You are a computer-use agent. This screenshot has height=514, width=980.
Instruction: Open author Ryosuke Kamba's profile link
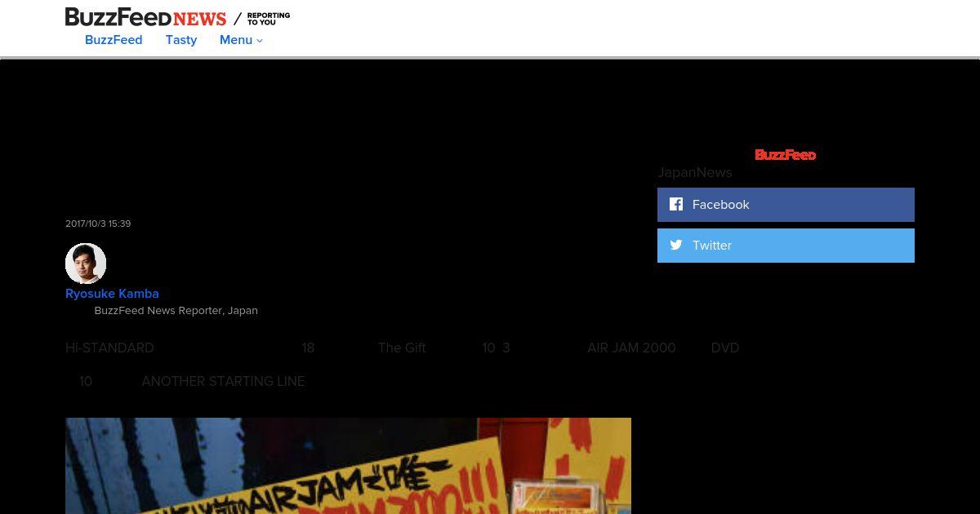112,294
